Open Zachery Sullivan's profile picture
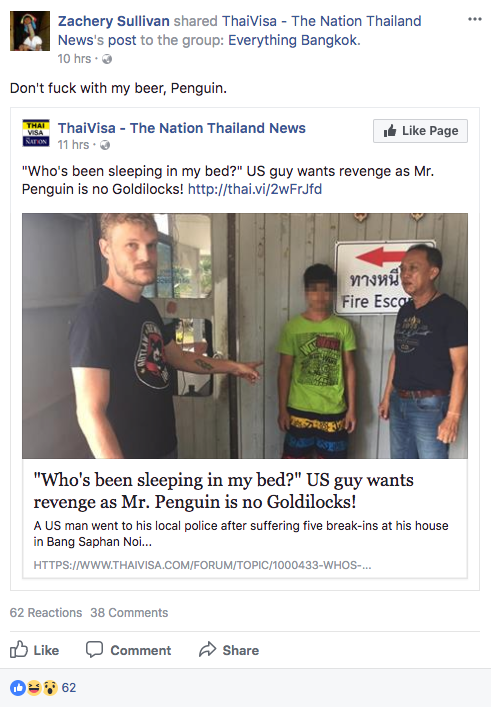This screenshot has width=491, height=707. (30, 31)
